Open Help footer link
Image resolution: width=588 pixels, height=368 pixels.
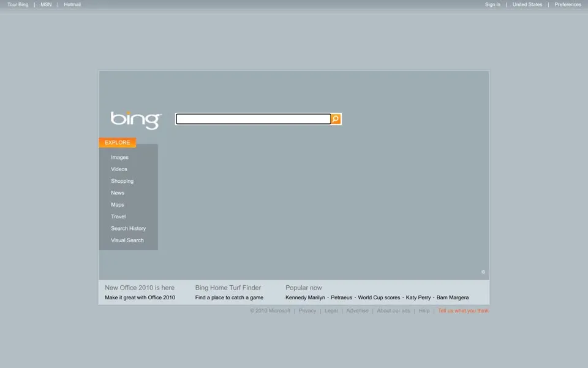424,310
